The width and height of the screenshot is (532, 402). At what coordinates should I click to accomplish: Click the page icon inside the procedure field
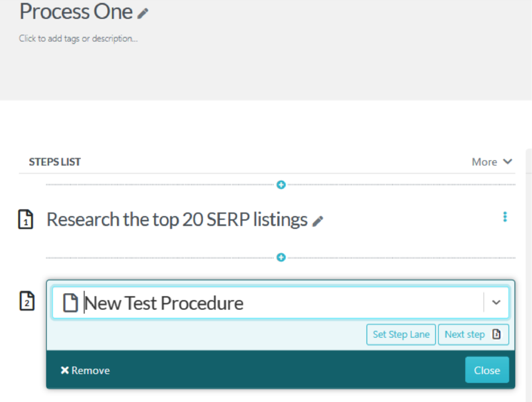70,303
